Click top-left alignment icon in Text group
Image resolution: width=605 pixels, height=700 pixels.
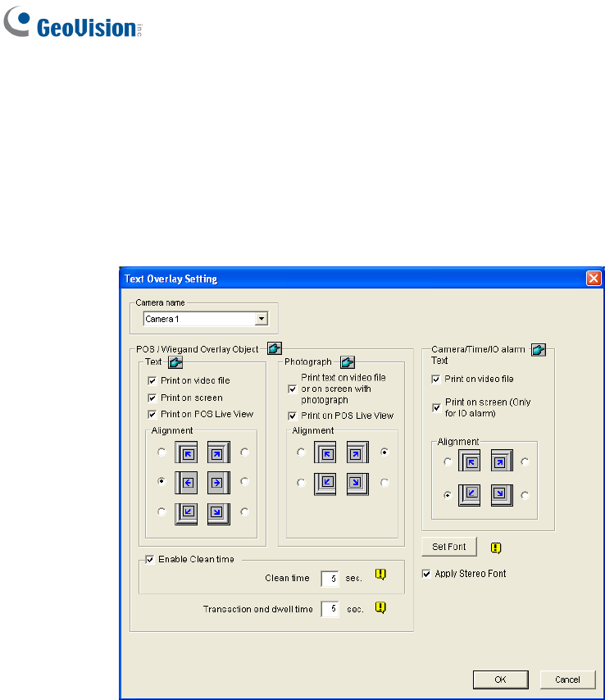point(186,452)
